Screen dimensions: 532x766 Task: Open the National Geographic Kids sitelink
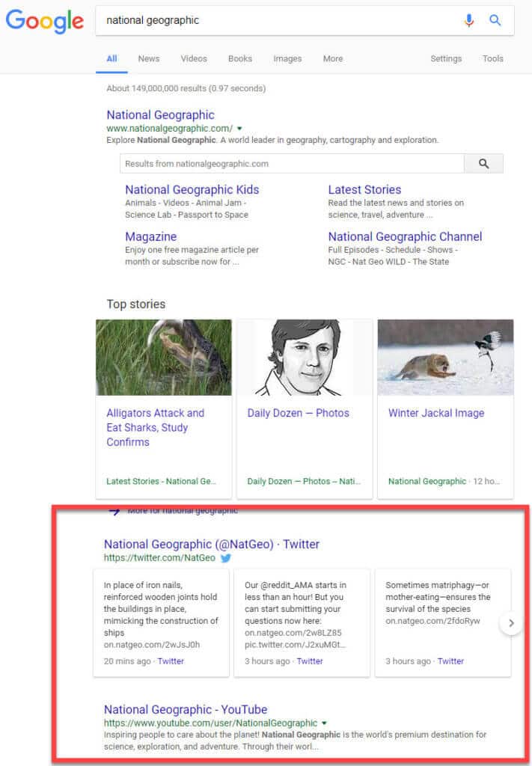click(x=192, y=189)
